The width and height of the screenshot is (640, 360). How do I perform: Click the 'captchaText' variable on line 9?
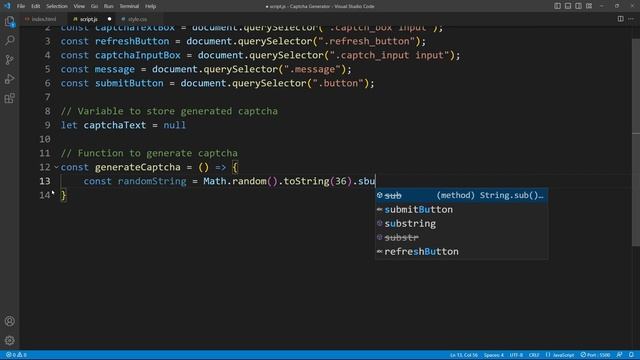[x=115, y=125]
